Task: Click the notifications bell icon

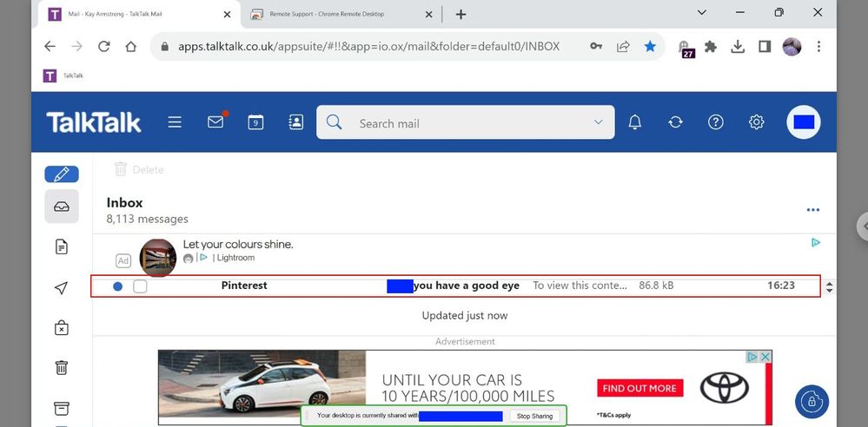Action: [635, 122]
